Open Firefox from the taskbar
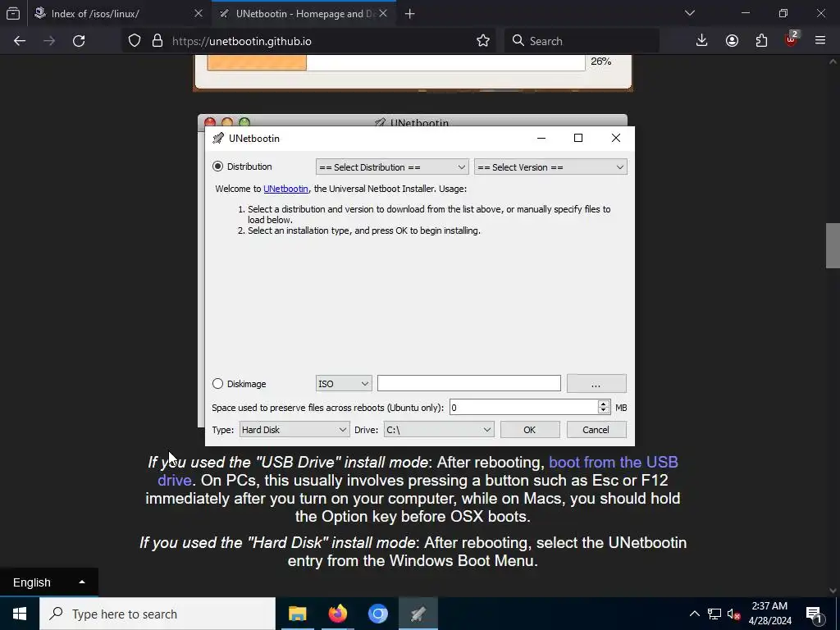This screenshot has height=630, width=840. tap(337, 614)
